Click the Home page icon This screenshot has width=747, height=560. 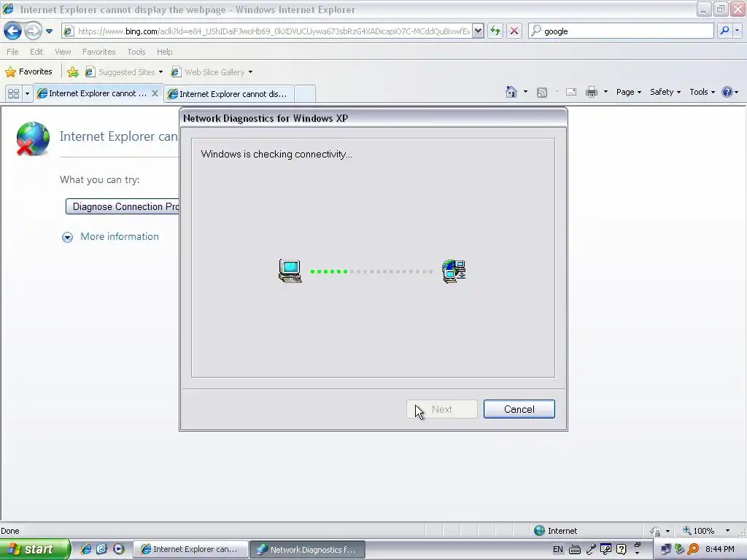pyautogui.click(x=511, y=92)
